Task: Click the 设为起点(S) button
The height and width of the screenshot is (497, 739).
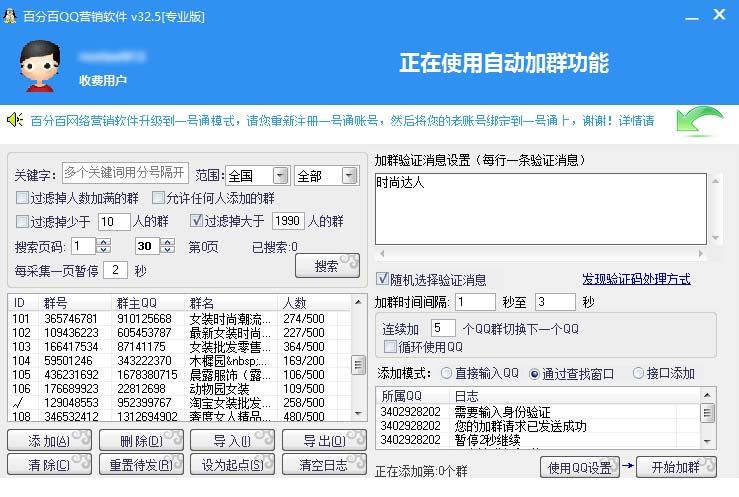Action: 232,464
